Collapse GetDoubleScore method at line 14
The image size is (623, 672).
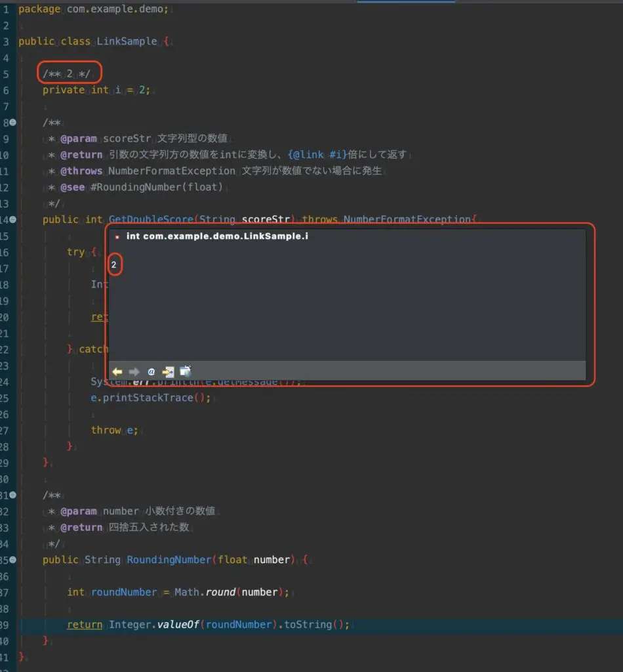[x=13, y=219]
